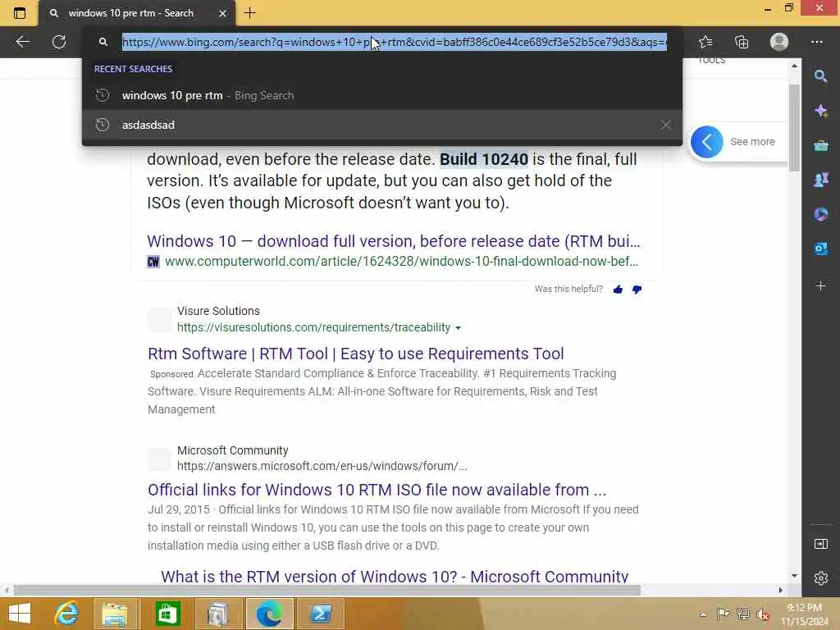Open the Favorites star icon
840x630 pixels.
705,42
